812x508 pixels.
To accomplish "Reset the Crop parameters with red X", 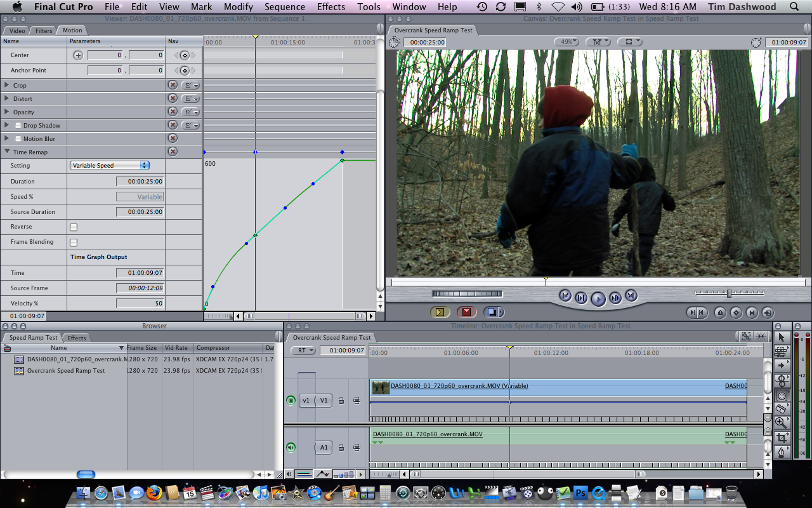I will (x=172, y=85).
